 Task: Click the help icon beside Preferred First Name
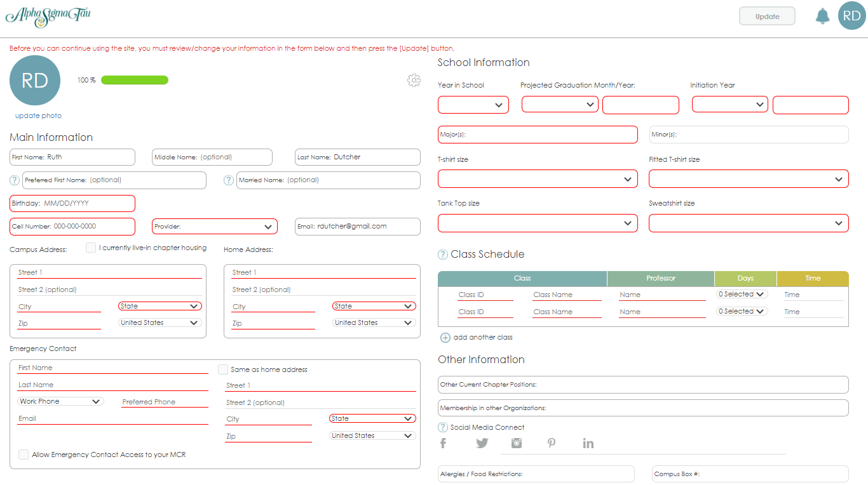[15, 180]
